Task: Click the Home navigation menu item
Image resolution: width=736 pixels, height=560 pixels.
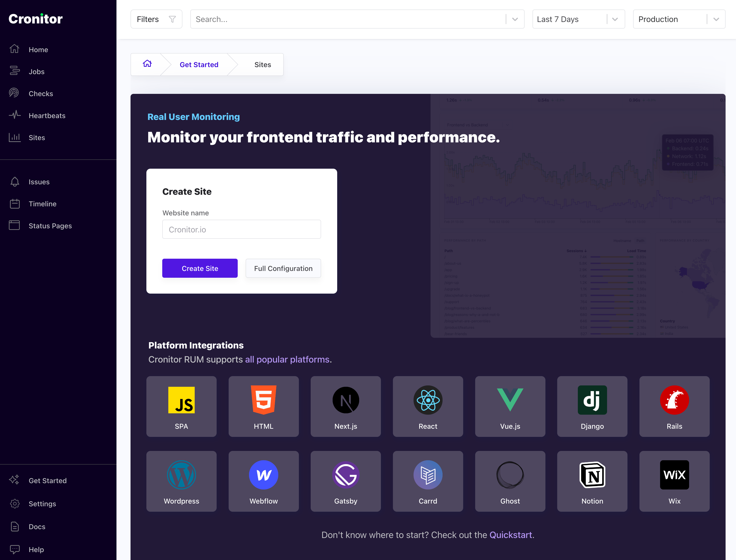Action: (x=39, y=49)
